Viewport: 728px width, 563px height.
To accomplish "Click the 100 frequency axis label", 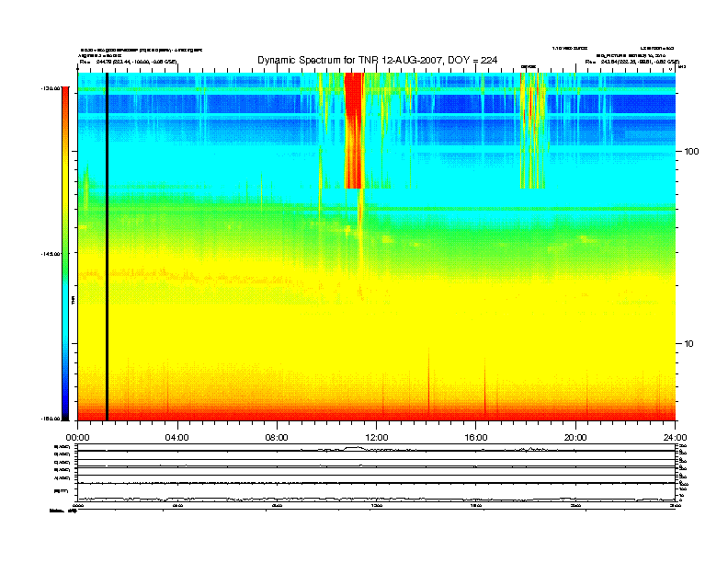I will (x=691, y=152).
